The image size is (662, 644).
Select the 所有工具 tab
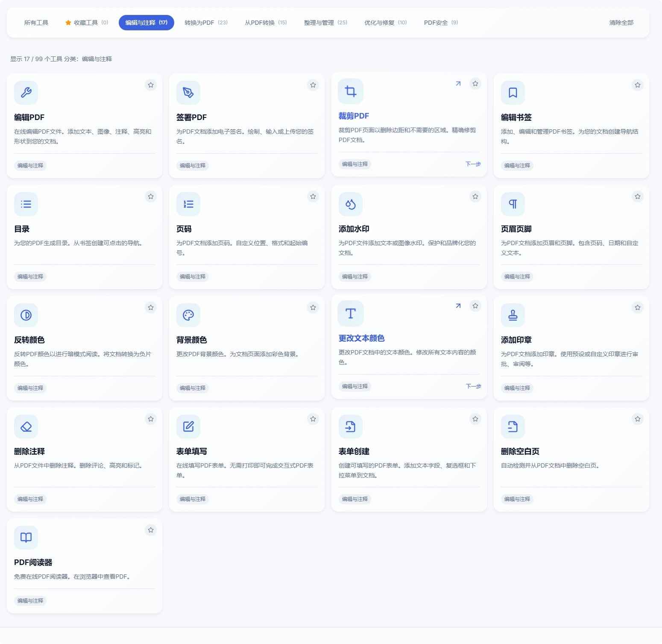(36, 23)
